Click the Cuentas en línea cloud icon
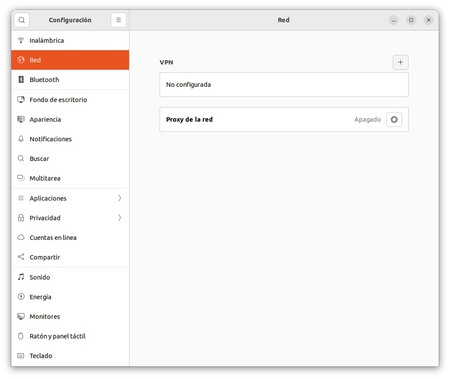The height and width of the screenshot is (379, 450). pyautogui.click(x=21, y=237)
